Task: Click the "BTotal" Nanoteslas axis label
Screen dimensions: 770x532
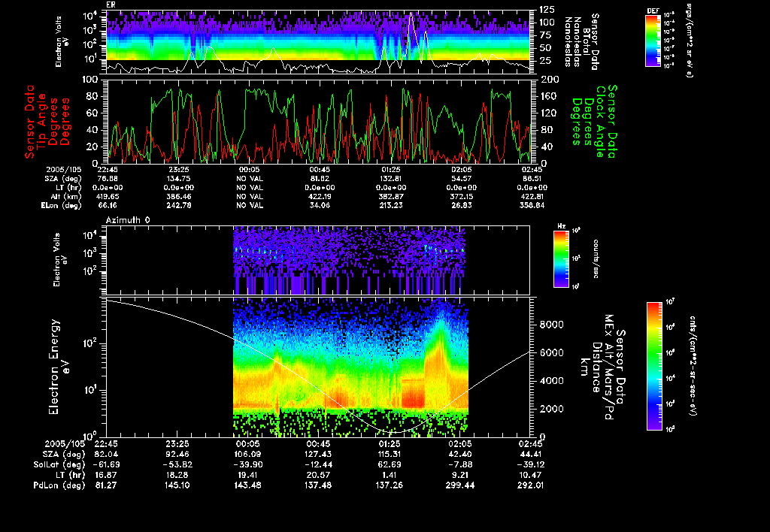Action: 587,43
